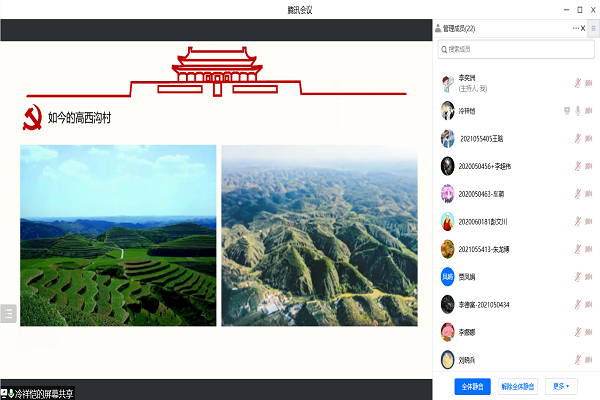Toggle microphone for host 李奕洲

click(x=577, y=84)
